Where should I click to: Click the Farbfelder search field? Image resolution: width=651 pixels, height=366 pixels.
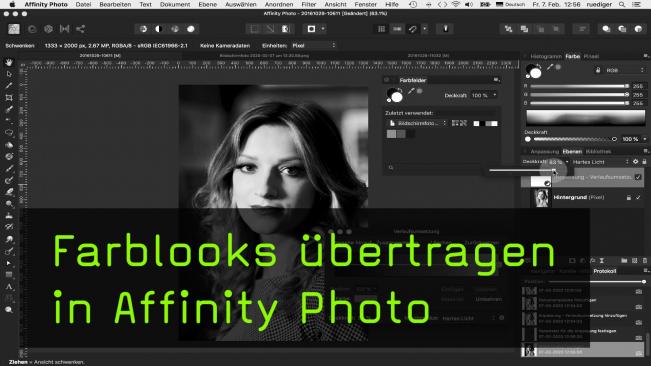pos(434,167)
